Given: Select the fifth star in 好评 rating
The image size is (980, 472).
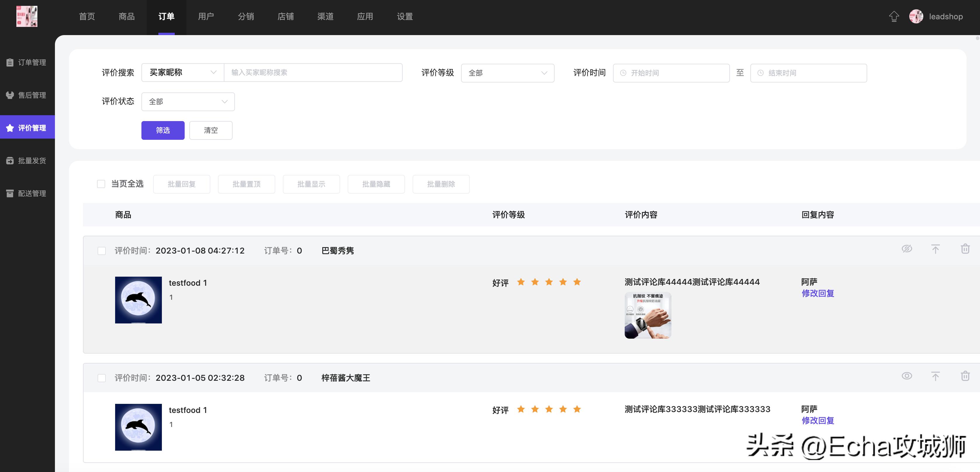Looking at the screenshot, I should [x=577, y=282].
